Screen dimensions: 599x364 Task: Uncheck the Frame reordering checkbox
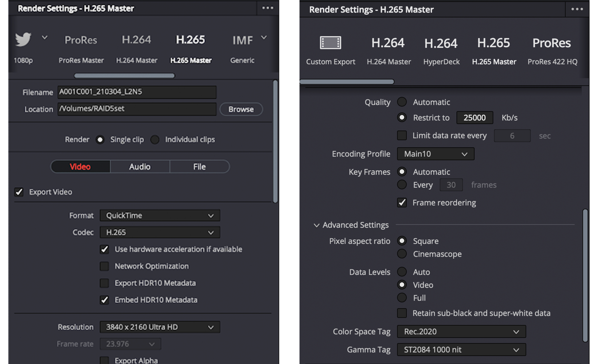coord(402,203)
